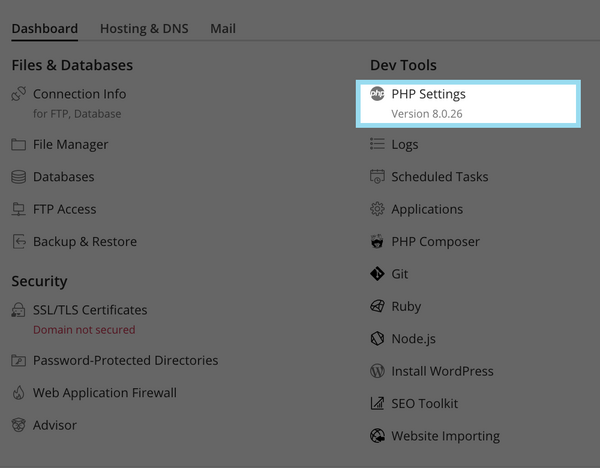Click the Databases stack icon
The width and height of the screenshot is (600, 468).
(x=18, y=177)
